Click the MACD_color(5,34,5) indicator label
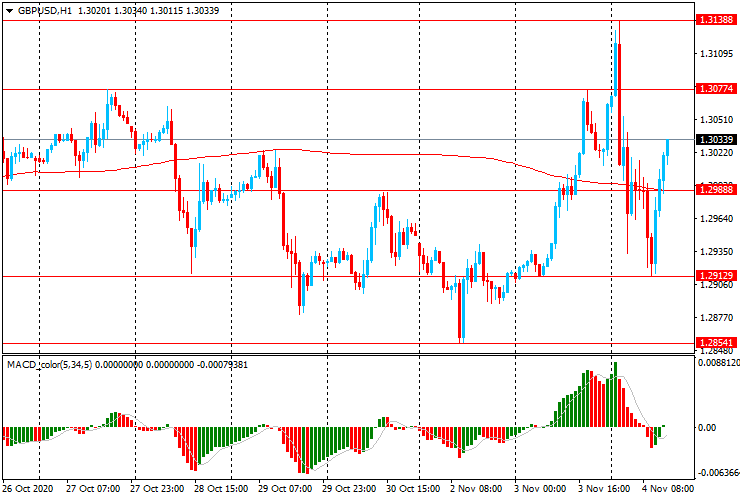Image resolution: width=740 pixels, height=500 pixels. [x=50, y=365]
